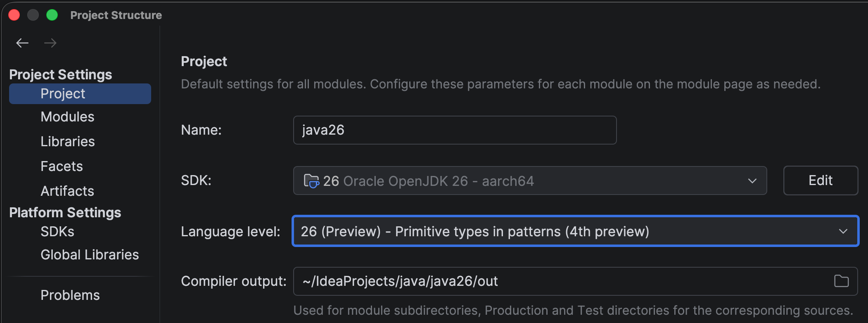
Task: Click the back navigation arrow
Action: coord(22,43)
